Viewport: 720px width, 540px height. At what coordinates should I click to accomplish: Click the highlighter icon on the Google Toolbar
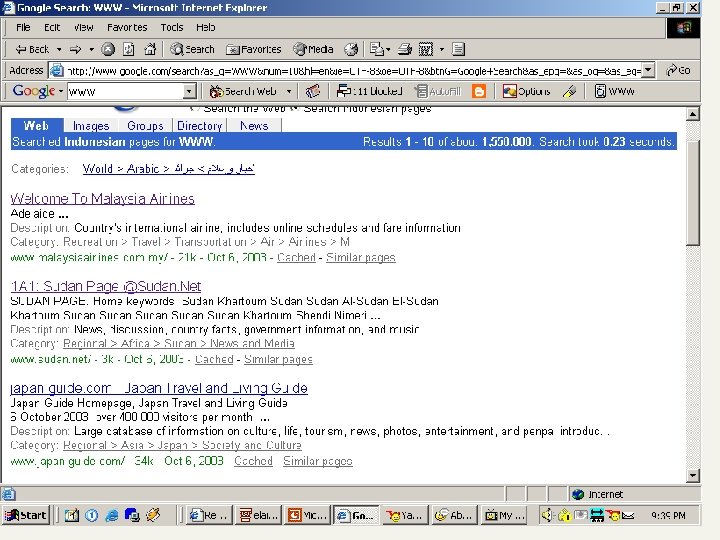569,91
